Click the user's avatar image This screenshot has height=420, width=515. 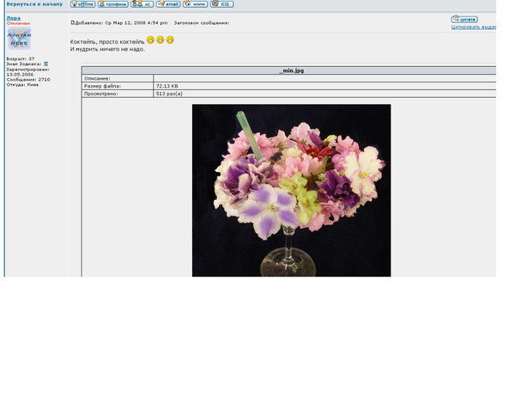pos(19,39)
